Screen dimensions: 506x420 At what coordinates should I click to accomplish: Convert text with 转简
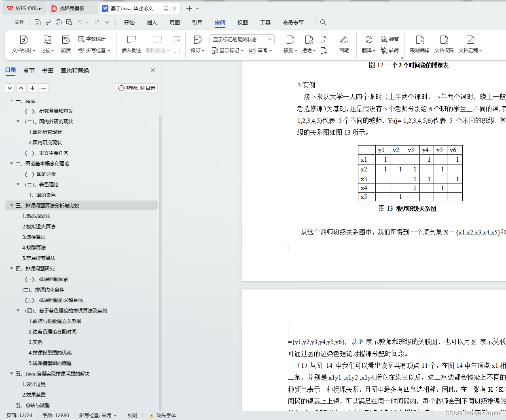coord(390,51)
